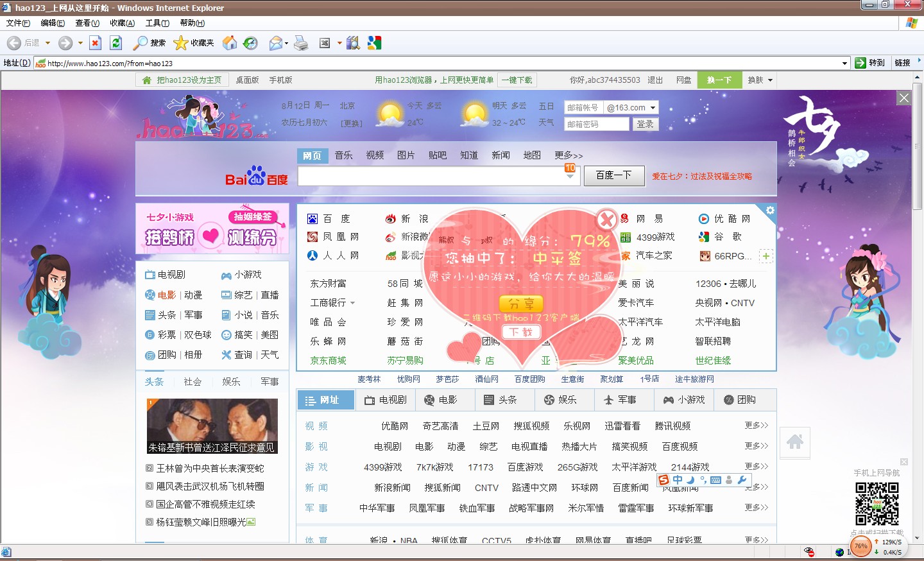
Task: Click the 百度一下 search button
Action: (614, 175)
